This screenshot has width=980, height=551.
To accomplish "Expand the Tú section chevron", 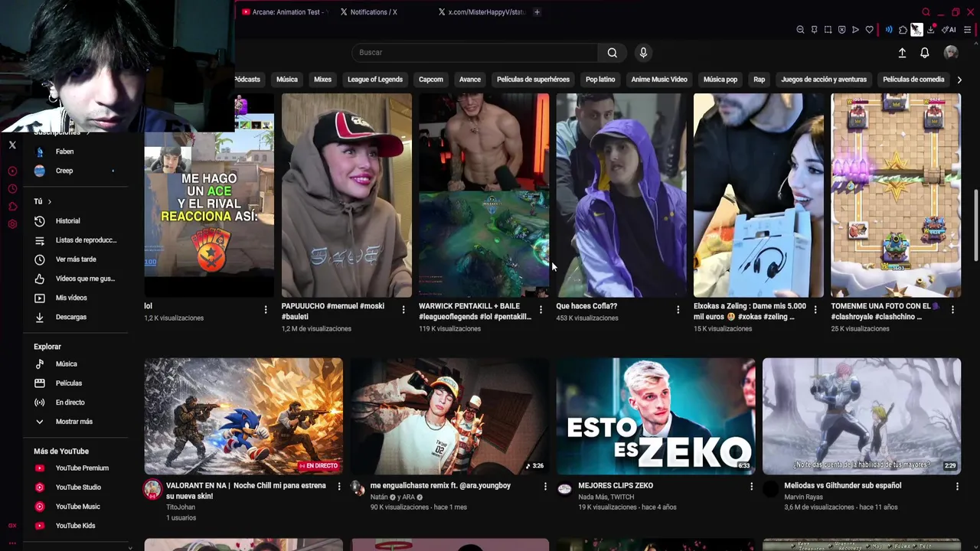I will click(x=49, y=201).
